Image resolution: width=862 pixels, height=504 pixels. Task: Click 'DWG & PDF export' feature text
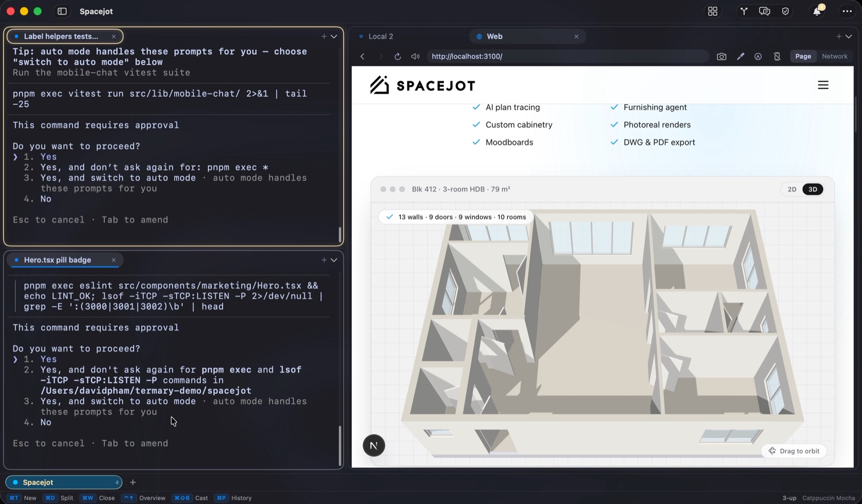click(659, 143)
